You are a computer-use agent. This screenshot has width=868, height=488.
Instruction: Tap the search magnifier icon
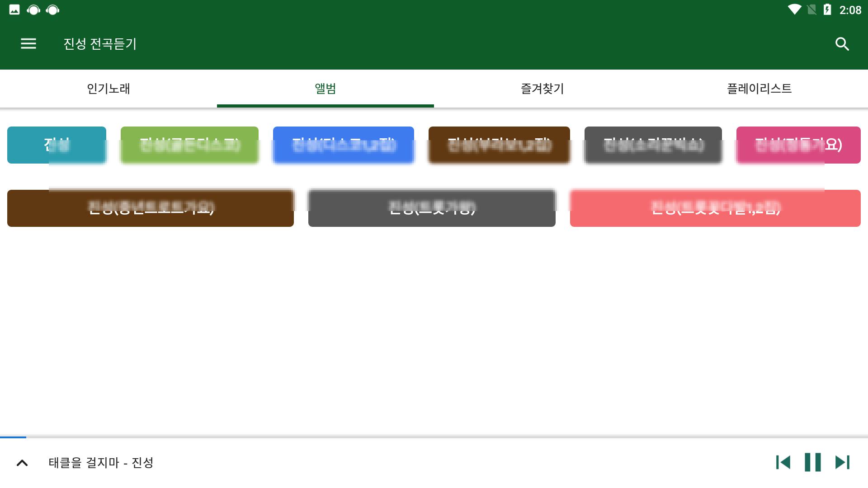842,44
